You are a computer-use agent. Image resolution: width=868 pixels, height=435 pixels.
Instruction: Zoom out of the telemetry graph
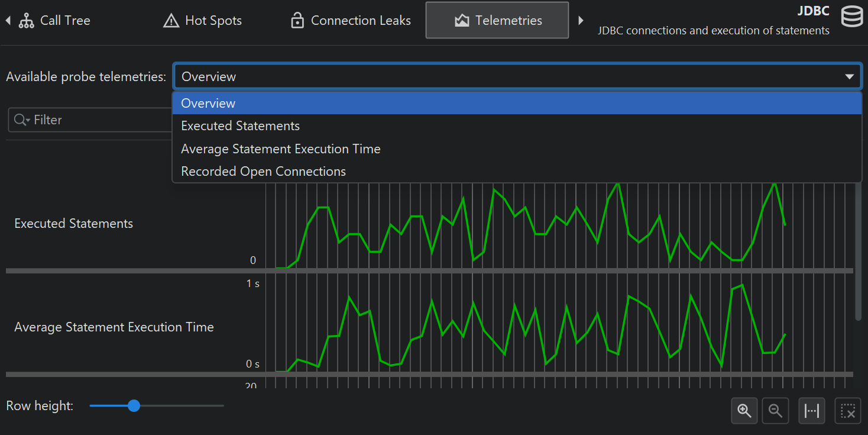[775, 411]
